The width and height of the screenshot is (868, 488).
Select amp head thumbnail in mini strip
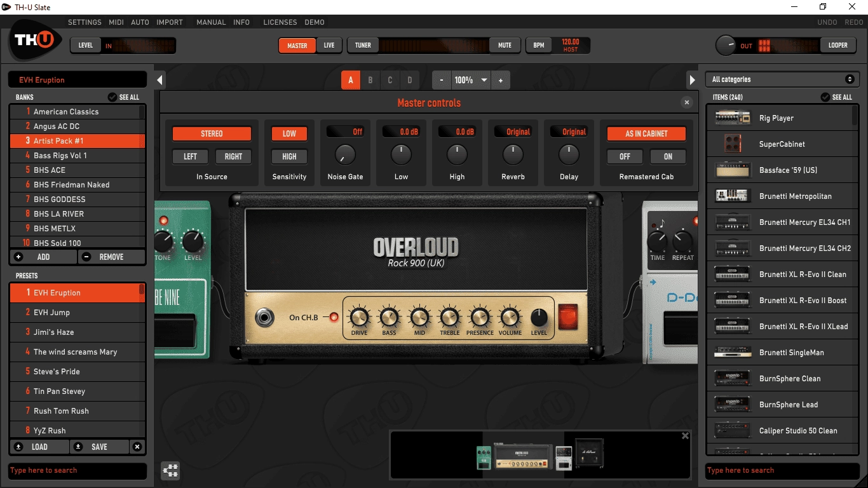(524, 457)
